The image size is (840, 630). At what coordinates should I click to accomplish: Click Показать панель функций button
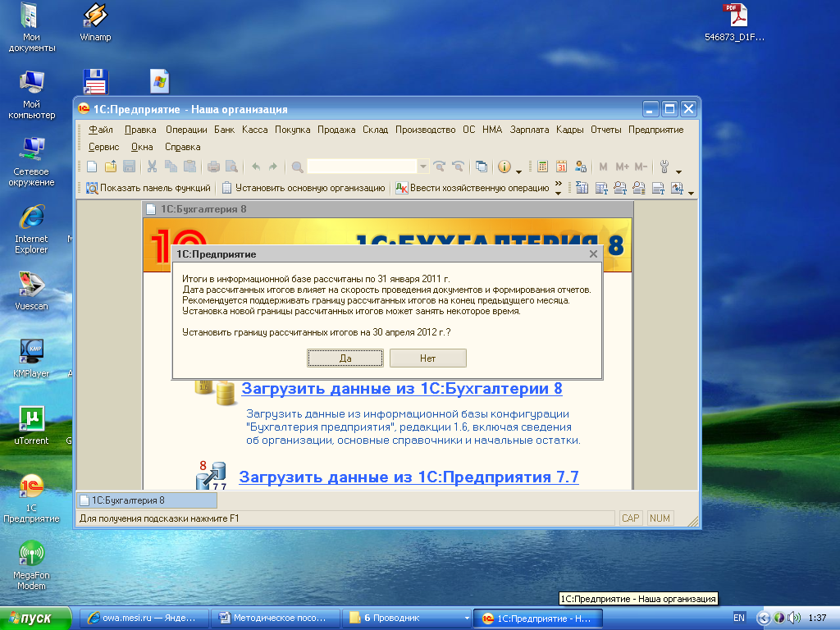tap(148, 188)
